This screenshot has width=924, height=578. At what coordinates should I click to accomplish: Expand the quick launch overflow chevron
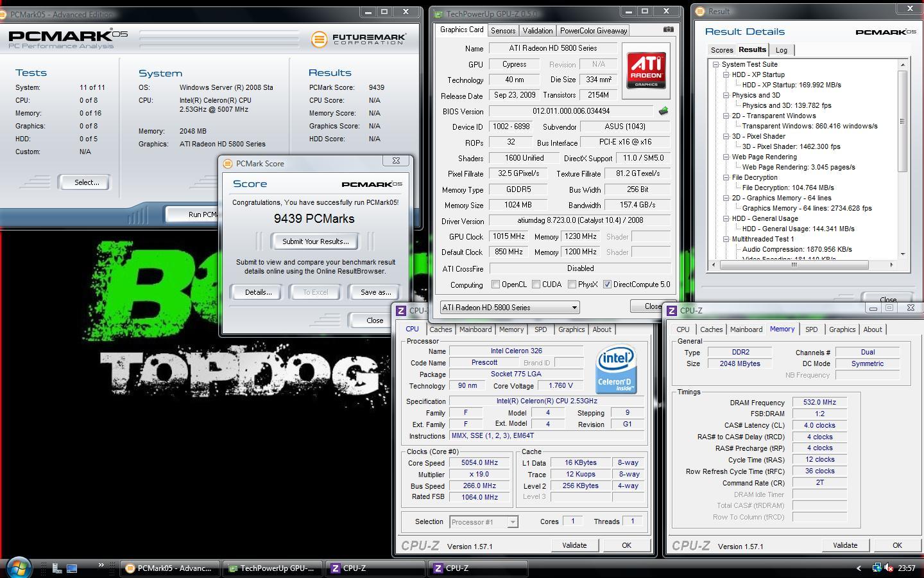101,565
